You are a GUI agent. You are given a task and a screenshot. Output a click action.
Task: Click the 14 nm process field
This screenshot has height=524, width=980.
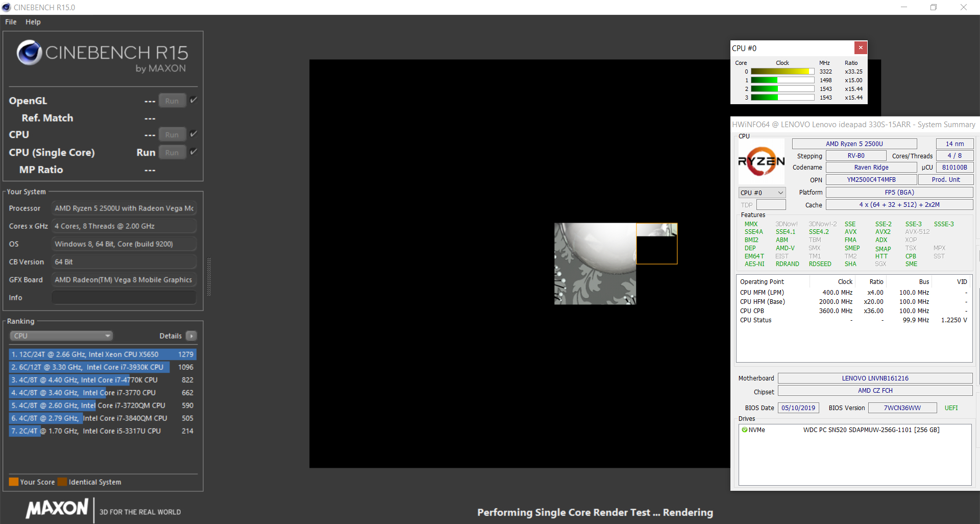click(x=954, y=144)
